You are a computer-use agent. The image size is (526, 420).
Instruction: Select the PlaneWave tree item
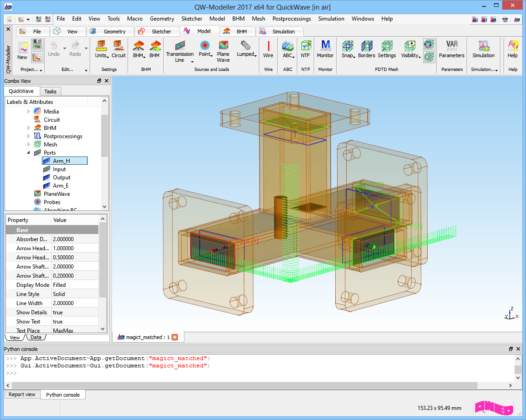click(57, 194)
